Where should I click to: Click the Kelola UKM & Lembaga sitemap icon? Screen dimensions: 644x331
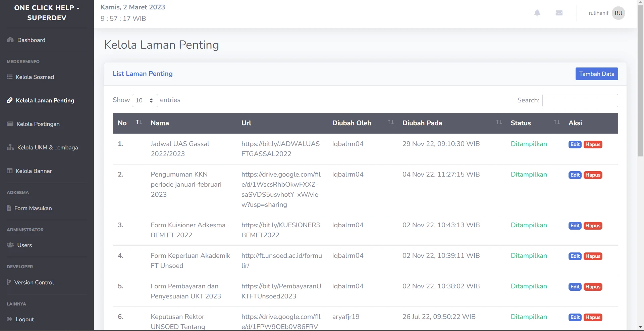click(x=10, y=147)
